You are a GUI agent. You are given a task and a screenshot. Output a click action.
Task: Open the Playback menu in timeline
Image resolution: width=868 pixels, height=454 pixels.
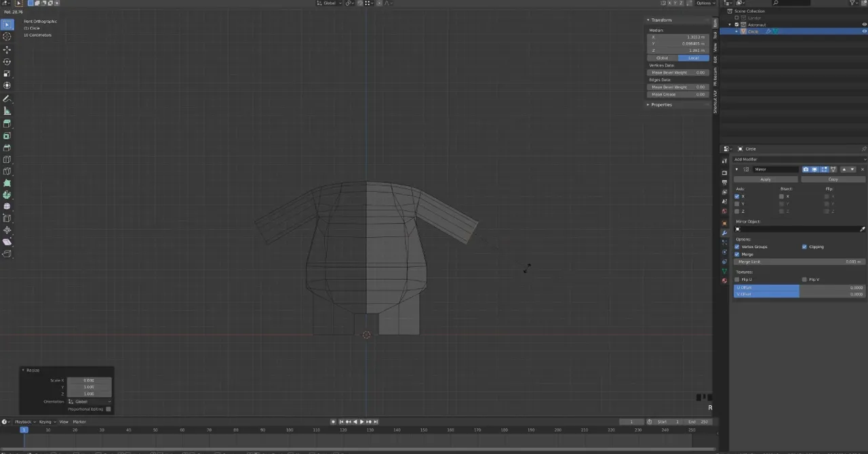click(24, 421)
